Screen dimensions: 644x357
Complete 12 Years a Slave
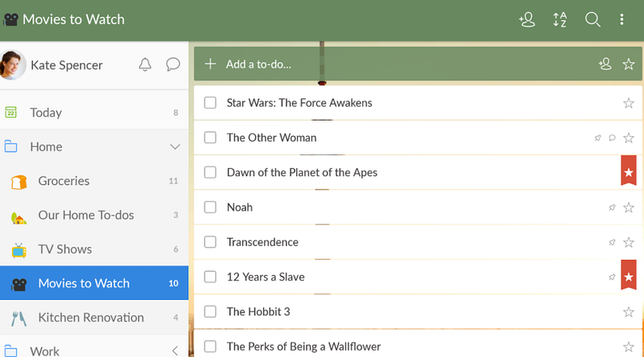coord(210,277)
